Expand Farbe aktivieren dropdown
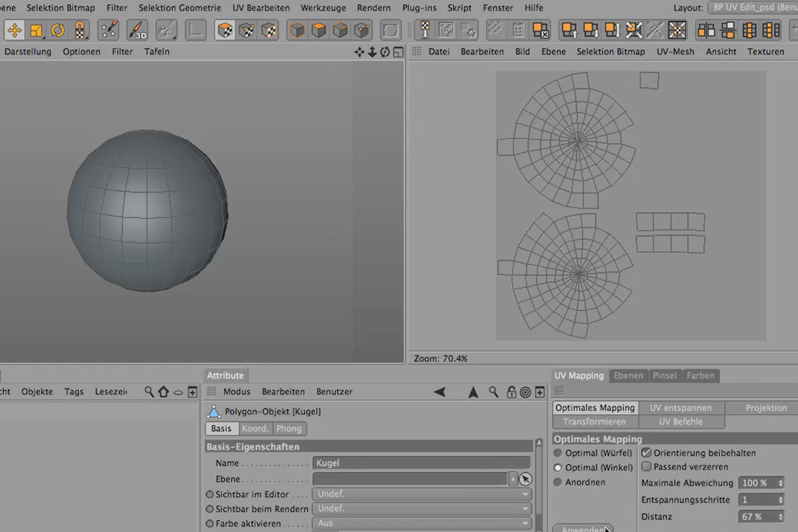This screenshot has width=798, height=532. (422, 523)
